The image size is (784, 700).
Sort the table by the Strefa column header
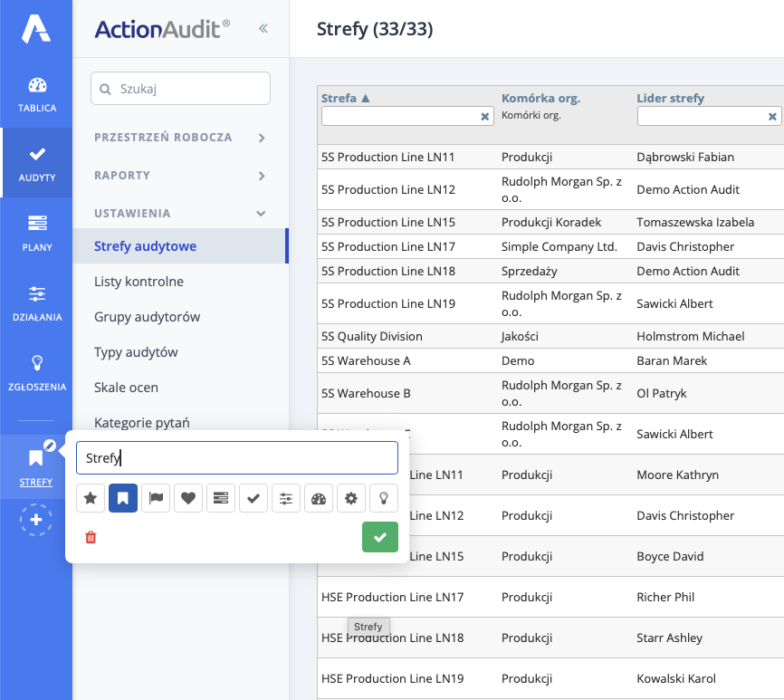(346, 98)
